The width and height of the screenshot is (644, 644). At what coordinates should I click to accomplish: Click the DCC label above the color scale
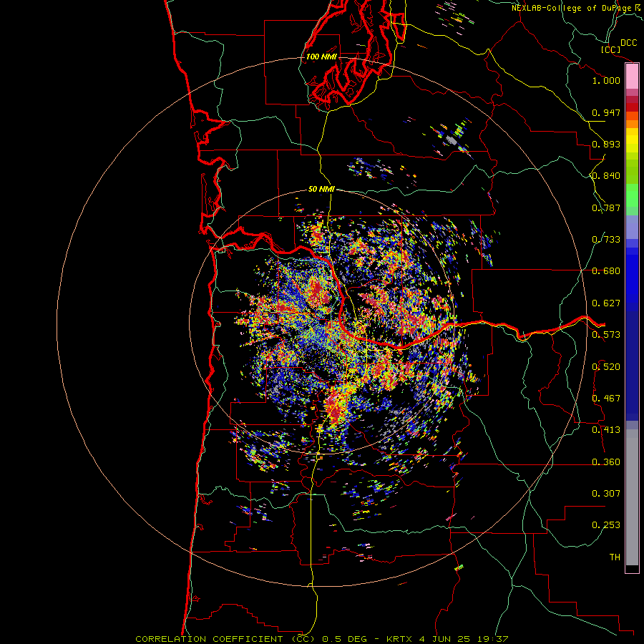pos(628,43)
